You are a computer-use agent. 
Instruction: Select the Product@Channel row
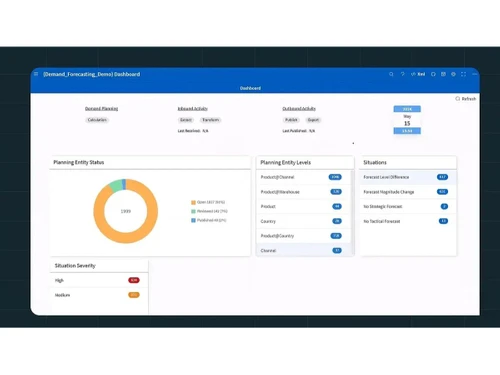[x=303, y=177]
